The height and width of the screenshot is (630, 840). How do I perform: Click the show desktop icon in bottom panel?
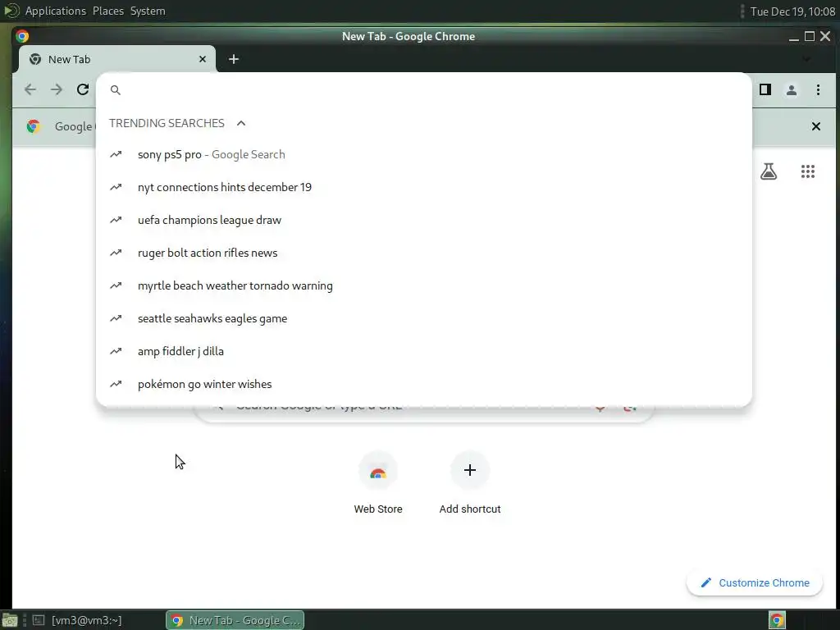(10, 620)
